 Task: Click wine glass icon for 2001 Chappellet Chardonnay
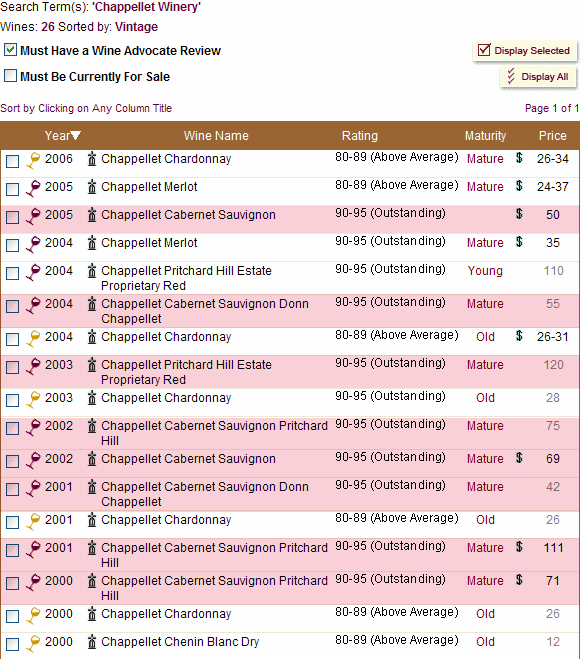tap(33, 521)
